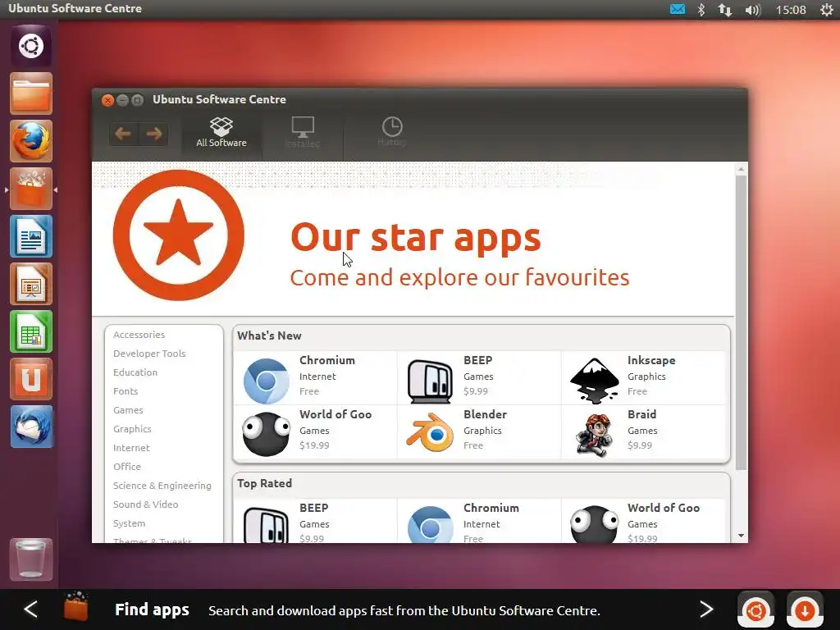Click the Blender title text
The height and width of the screenshot is (630, 840).
point(485,414)
